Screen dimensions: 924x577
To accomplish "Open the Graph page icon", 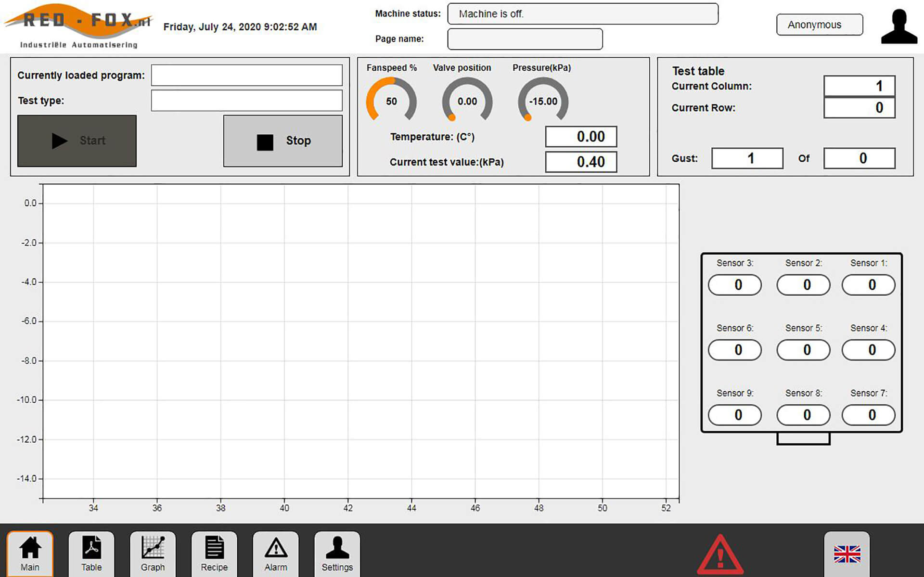I will [x=153, y=553].
